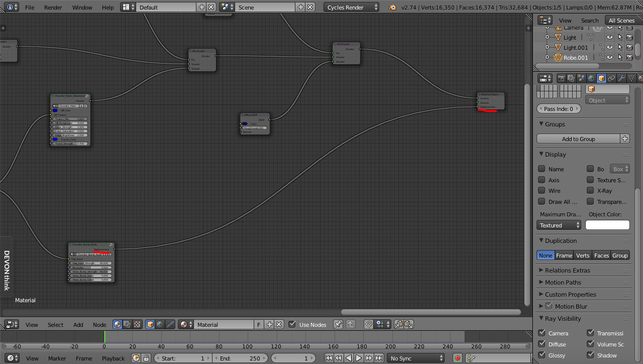Toggle Light.001 render camera icon in outliner
The width and height of the screenshot is (643, 364).
click(x=629, y=47)
